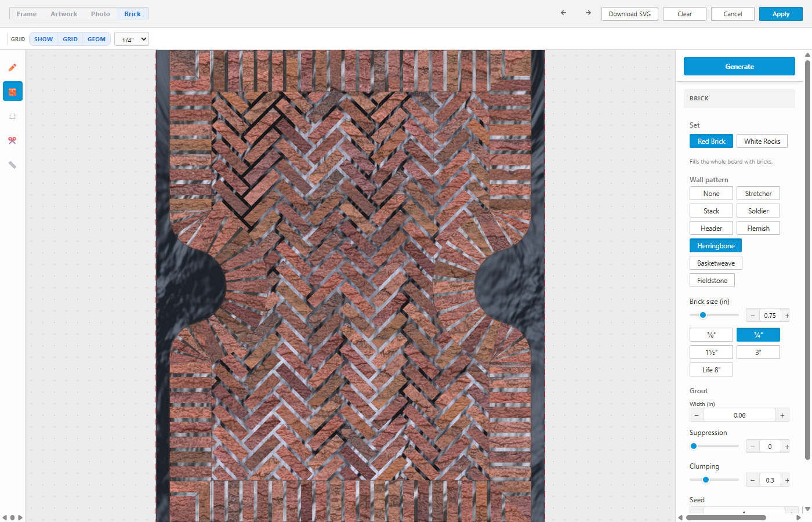This screenshot has width=812, height=522.
Task: Select the brick wall tool
Action: point(12,92)
